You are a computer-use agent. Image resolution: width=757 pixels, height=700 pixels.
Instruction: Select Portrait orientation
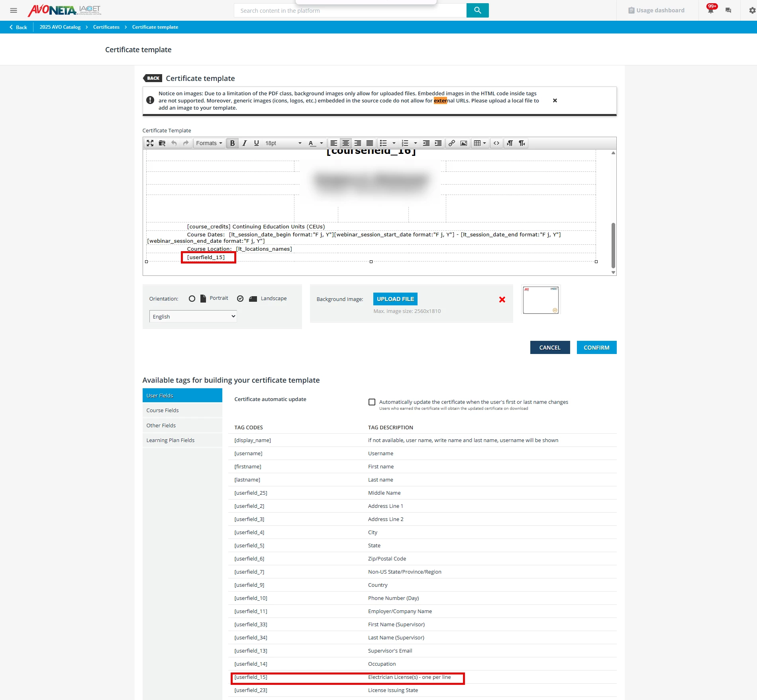pyautogui.click(x=192, y=299)
